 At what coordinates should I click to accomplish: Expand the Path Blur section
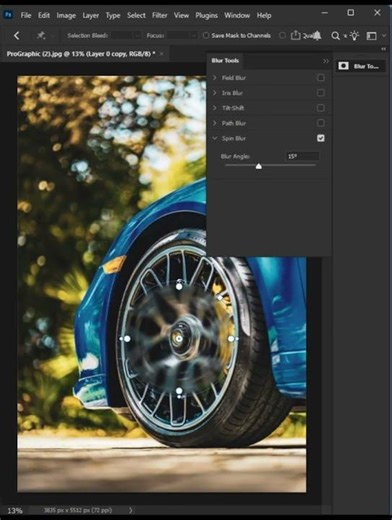(215, 123)
